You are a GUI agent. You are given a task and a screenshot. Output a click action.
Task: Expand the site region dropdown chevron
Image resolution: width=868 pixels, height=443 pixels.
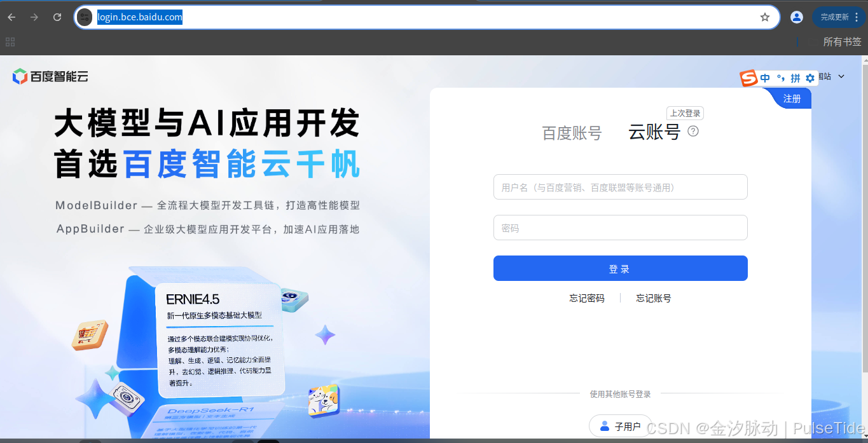(841, 76)
